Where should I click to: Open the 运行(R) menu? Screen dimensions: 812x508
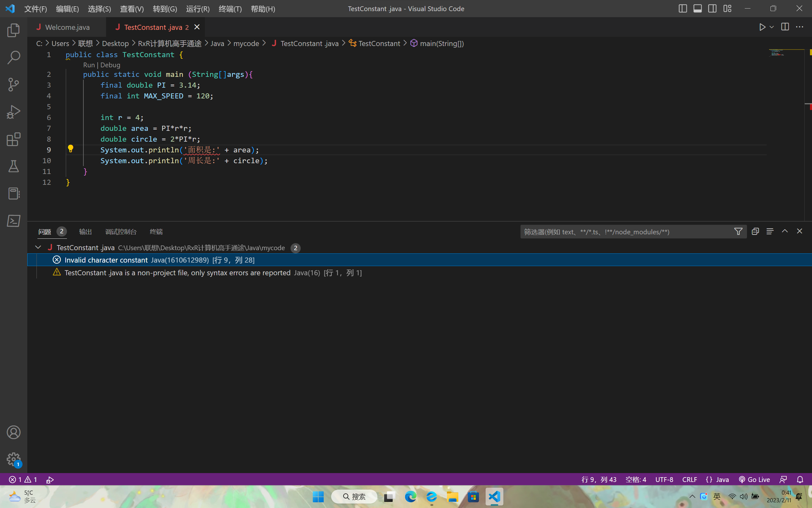198,9
